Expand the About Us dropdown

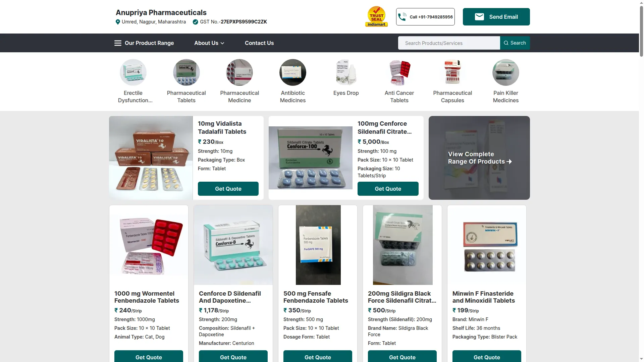209,43
